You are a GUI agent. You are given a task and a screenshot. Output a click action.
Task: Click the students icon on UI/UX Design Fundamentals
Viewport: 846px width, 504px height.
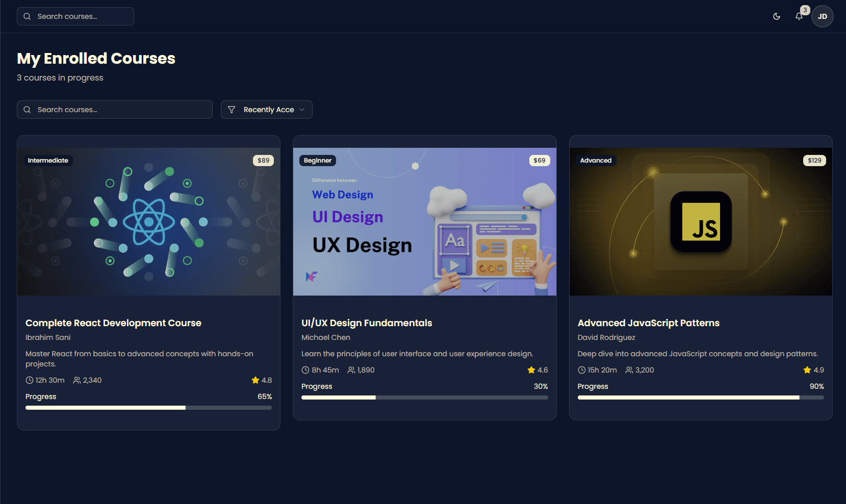[351, 369]
